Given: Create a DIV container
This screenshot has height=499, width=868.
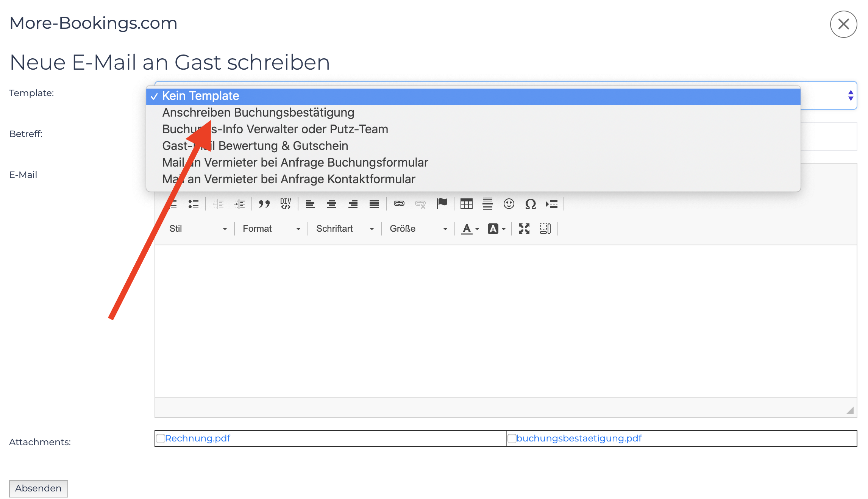Looking at the screenshot, I should click(286, 204).
